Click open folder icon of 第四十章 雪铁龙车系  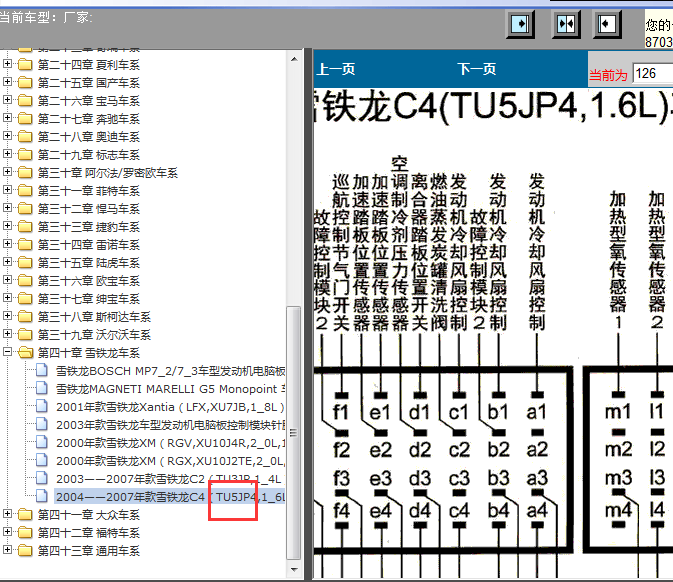click(x=25, y=353)
